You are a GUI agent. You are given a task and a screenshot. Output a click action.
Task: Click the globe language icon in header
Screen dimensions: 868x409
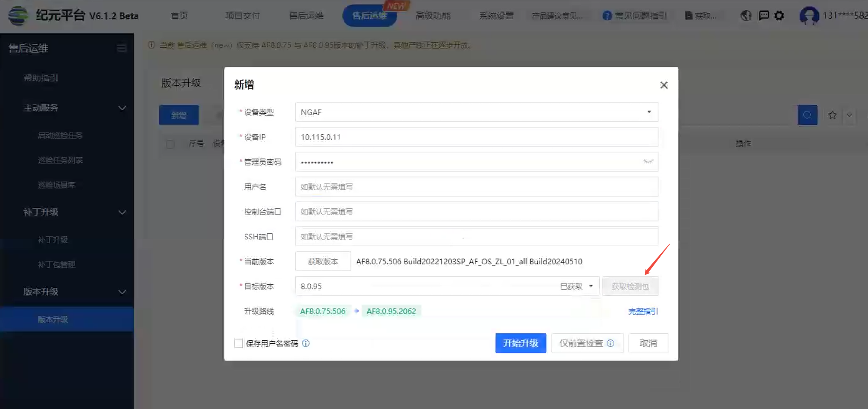(746, 16)
